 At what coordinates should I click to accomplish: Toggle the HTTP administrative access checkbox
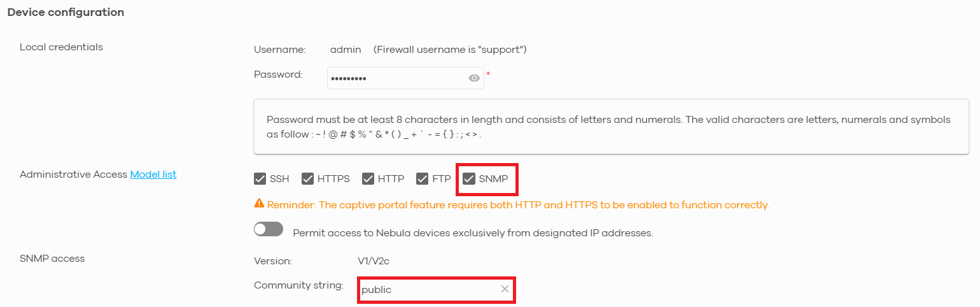pyautogui.click(x=368, y=178)
